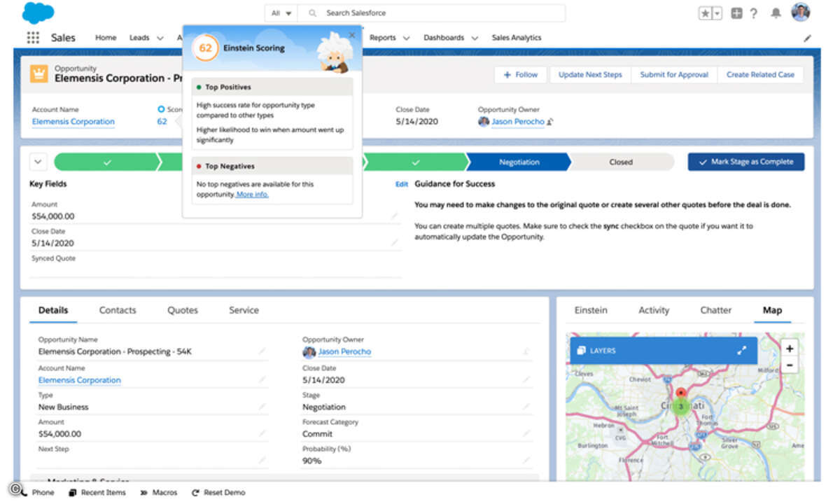
Task: Open the Help question mark icon
Action: (x=754, y=13)
